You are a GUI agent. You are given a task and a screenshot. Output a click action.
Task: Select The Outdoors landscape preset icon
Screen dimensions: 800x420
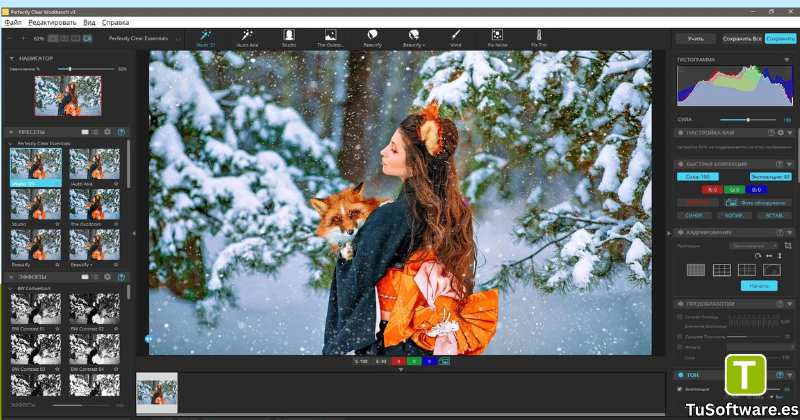point(331,38)
